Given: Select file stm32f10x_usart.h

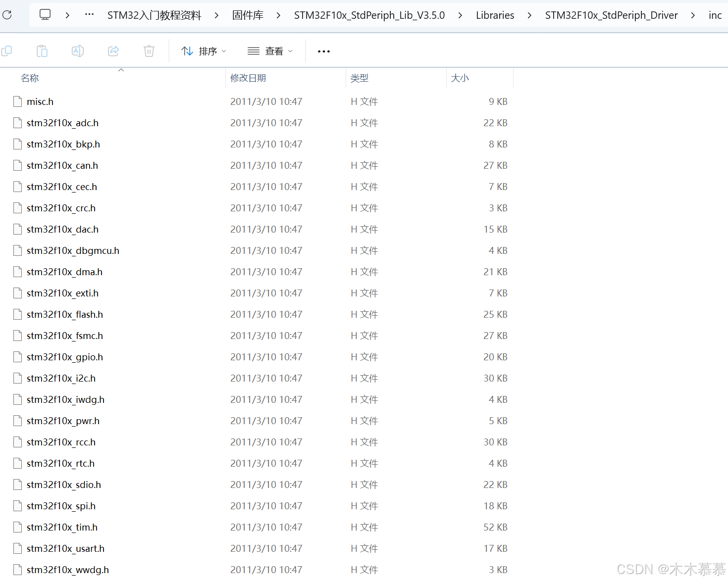Looking at the screenshot, I should point(65,548).
